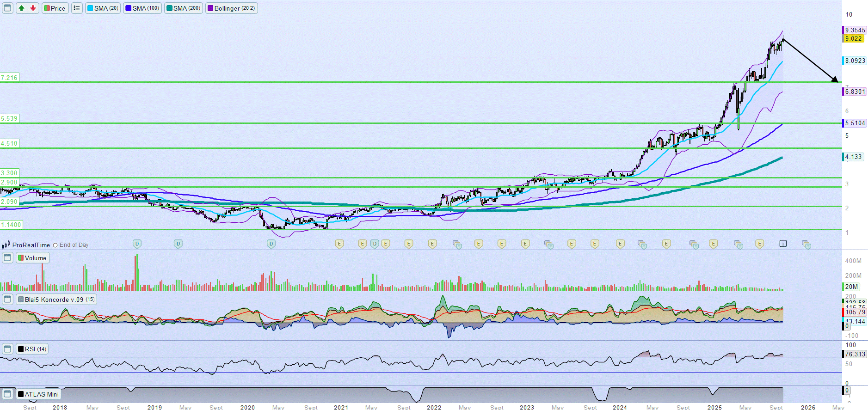Click the info marker on the timeline

pos(783,244)
